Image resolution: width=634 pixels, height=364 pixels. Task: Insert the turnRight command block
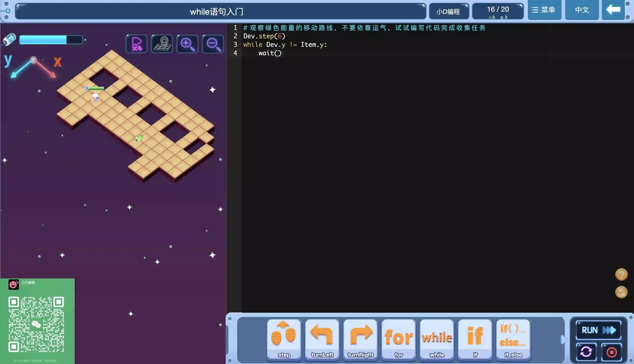click(x=360, y=339)
